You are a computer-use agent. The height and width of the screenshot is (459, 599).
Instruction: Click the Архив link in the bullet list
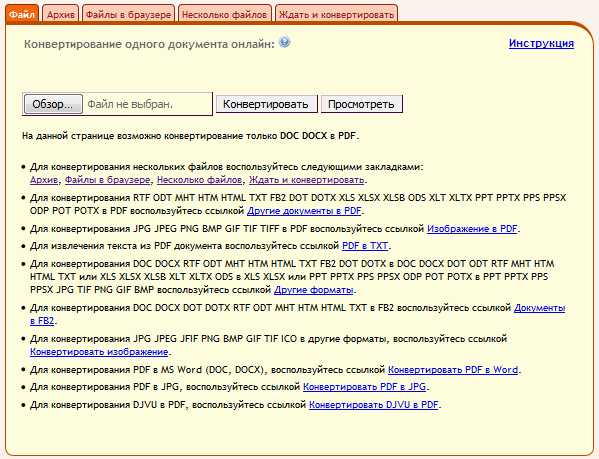pyautogui.click(x=44, y=179)
